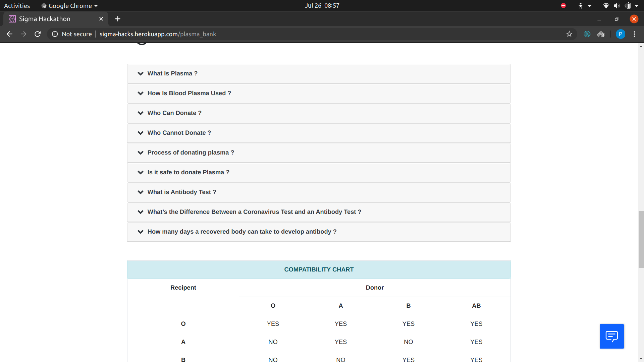Open Chrome three-dot menu

[x=634, y=34]
